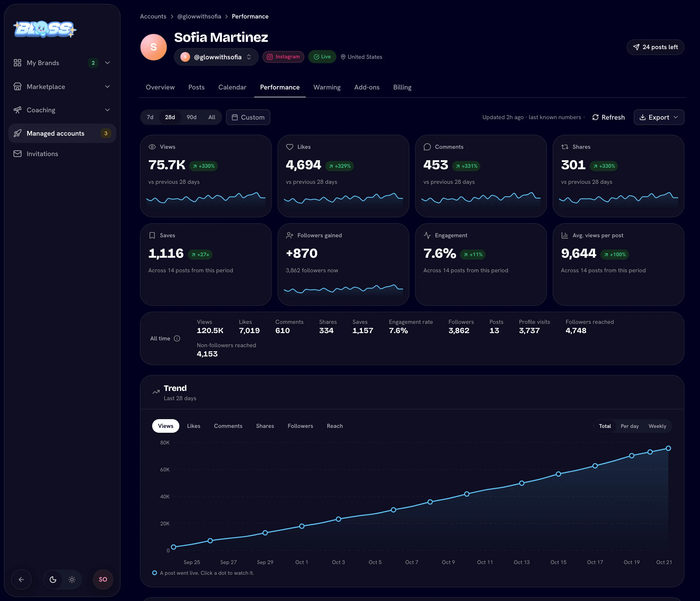Open the Warming tab
Viewport: 700px width, 601px height.
327,87
